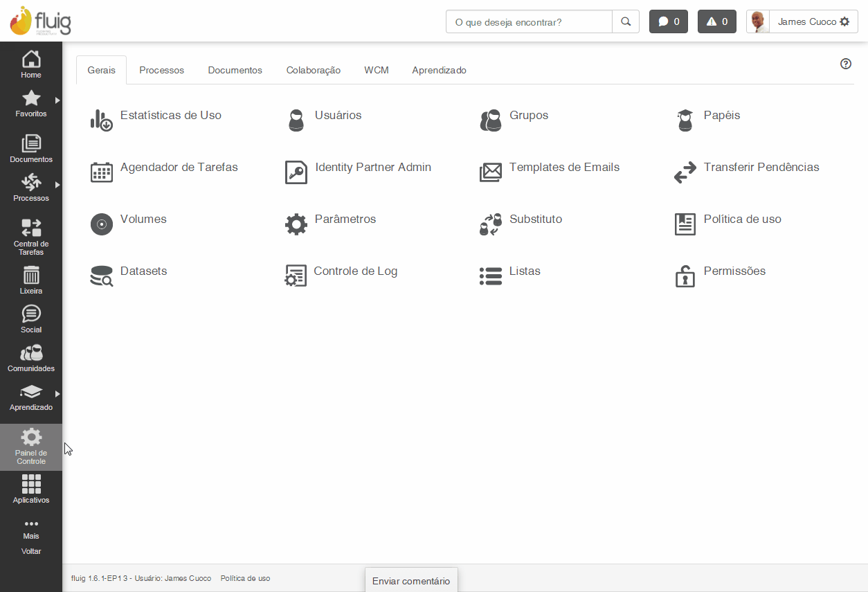Switch to the WCM tab
This screenshot has height=592, width=868.
(x=377, y=70)
